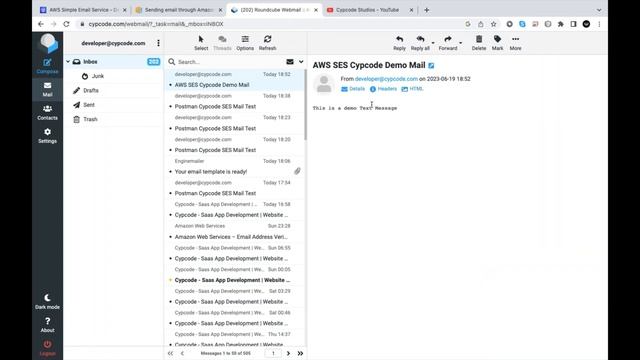The image size is (640, 360).
Task: Select the Roundcube Webmail tab
Action: pos(274,10)
